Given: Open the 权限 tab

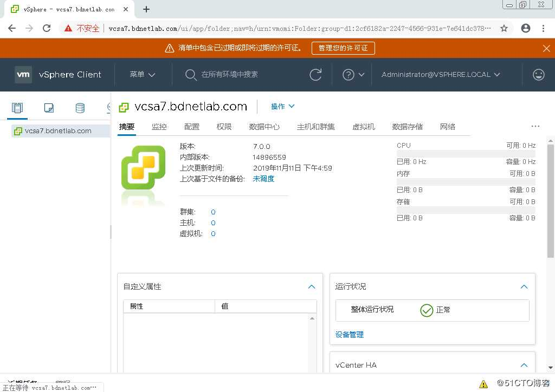Looking at the screenshot, I should click(x=224, y=127).
